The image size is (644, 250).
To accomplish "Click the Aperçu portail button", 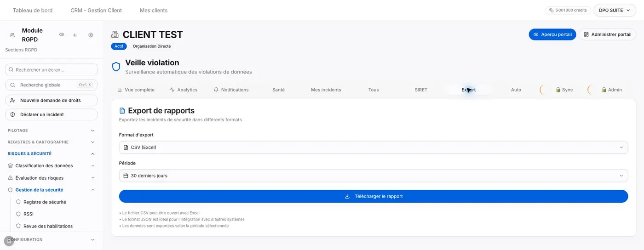I will 552,34.
